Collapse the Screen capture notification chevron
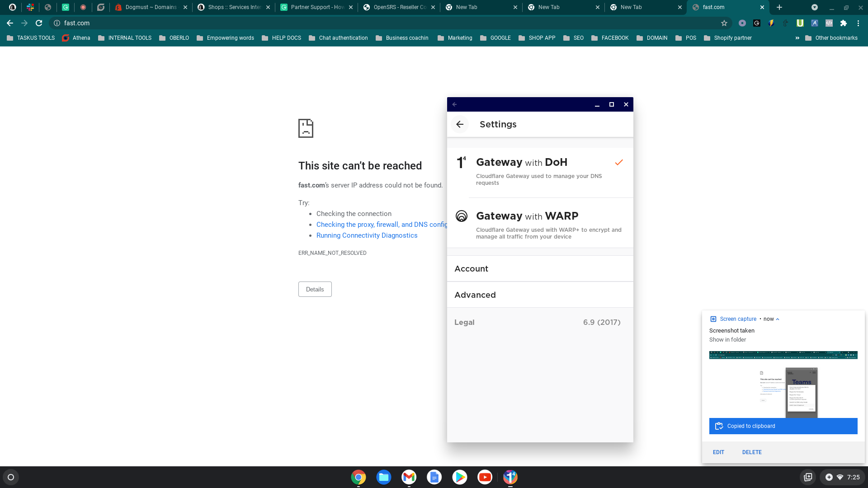Viewport: 868px width, 488px height. (778, 319)
